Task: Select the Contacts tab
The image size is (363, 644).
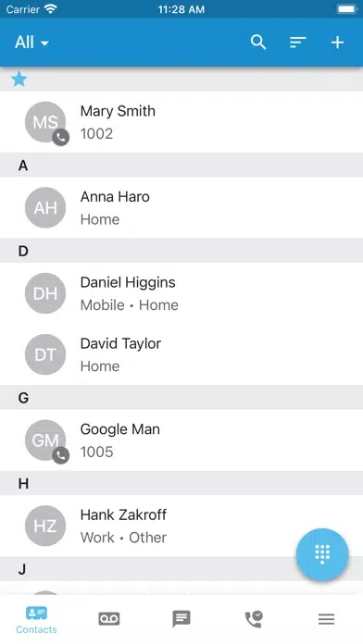Action: 36,620
